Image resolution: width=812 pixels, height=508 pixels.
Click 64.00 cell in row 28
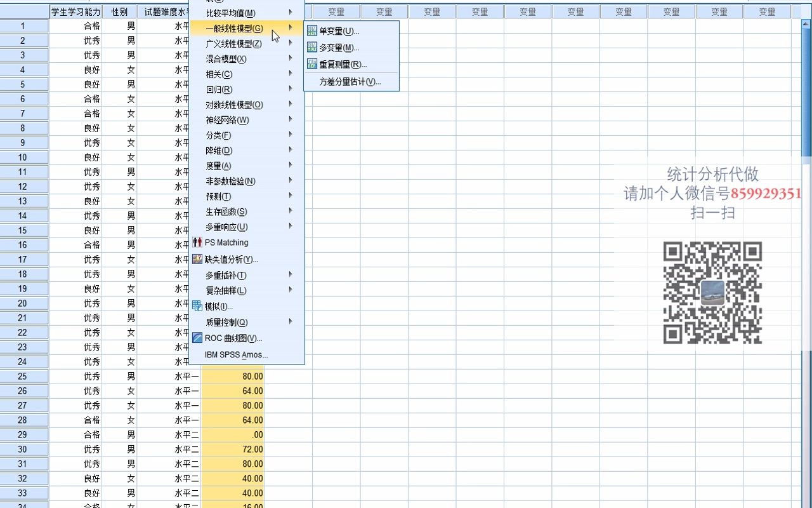(x=233, y=420)
